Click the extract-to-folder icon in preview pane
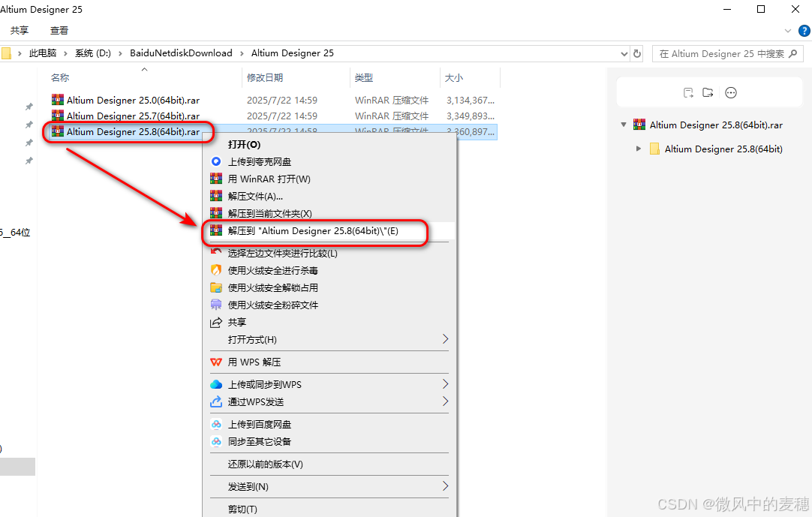The height and width of the screenshot is (517, 812). tap(708, 93)
